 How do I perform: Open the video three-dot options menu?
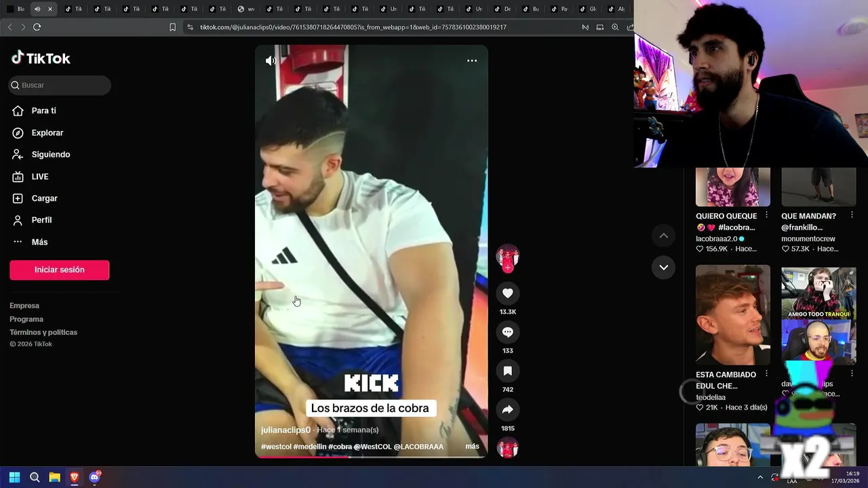point(472,61)
